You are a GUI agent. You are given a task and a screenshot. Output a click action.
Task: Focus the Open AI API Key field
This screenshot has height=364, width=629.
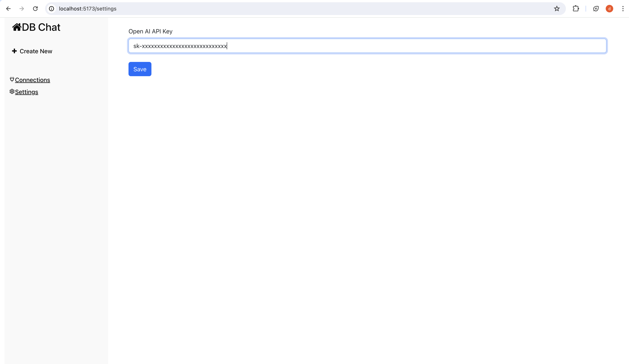367,46
